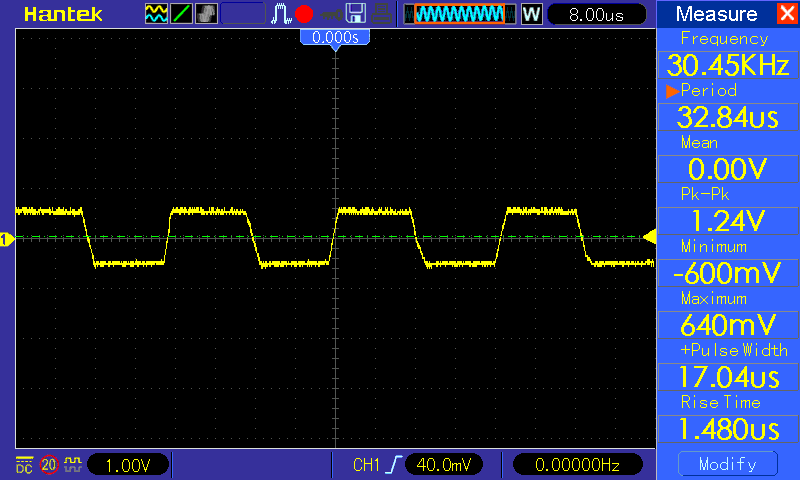The height and width of the screenshot is (480, 800).
Task: Close the Measure panel
Action: (x=787, y=13)
